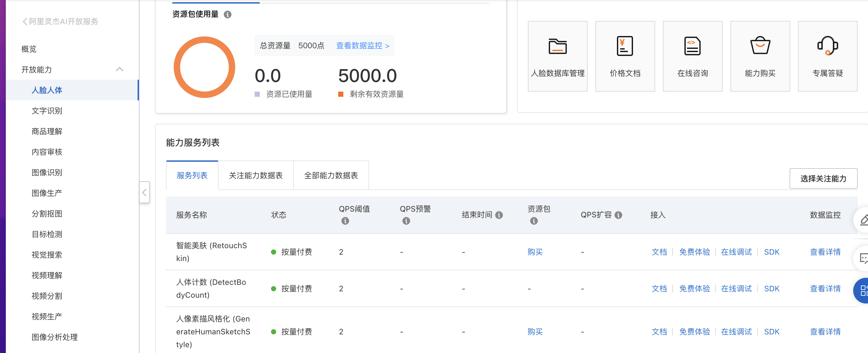Screen dimensions: 868x353
Task: Select 视频生产 in the sidebar
Action: click(47, 316)
